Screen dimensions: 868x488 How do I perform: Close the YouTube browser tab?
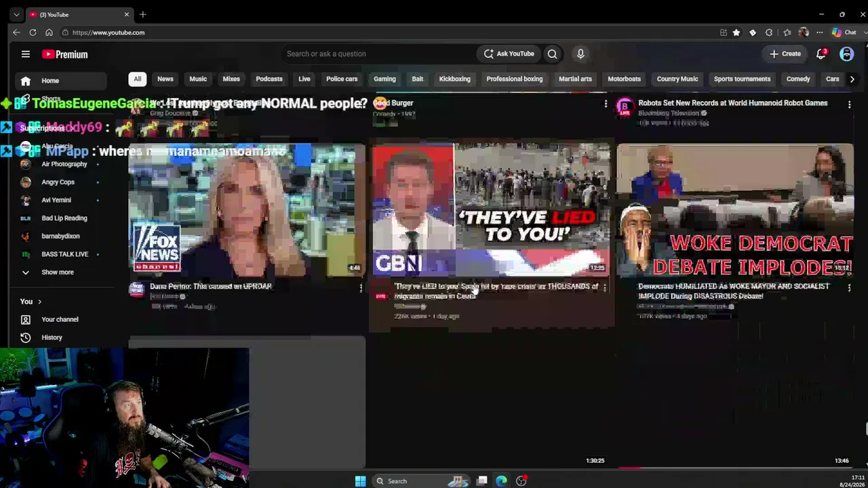[126, 14]
